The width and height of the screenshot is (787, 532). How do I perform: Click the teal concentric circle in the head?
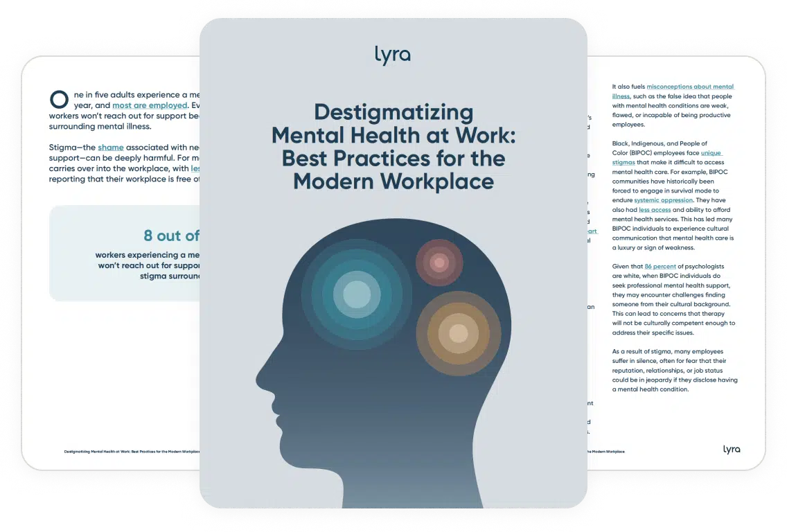[356, 294]
